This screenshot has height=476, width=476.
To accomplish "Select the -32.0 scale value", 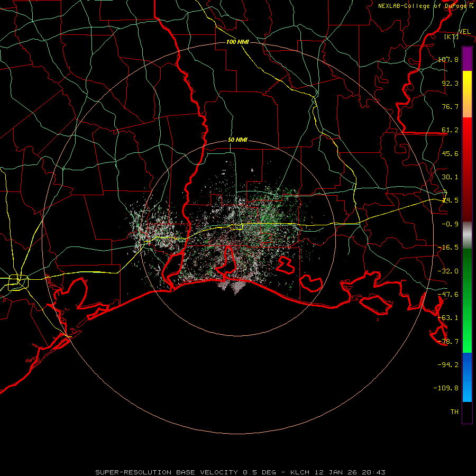I will [x=448, y=271].
